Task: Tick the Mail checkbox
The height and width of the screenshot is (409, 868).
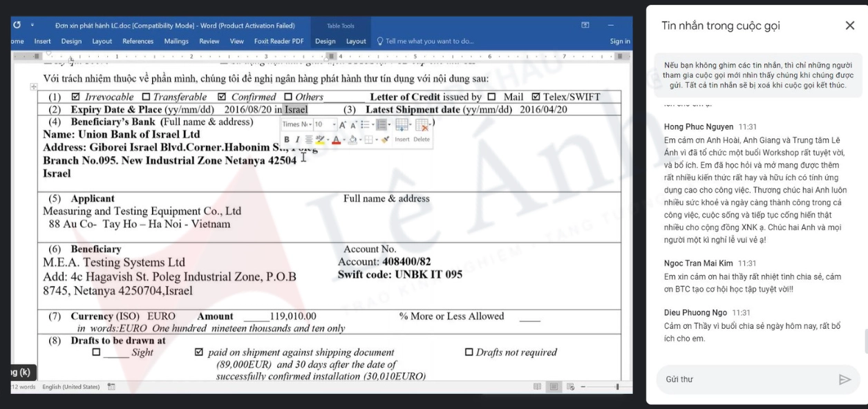Action: (x=491, y=97)
